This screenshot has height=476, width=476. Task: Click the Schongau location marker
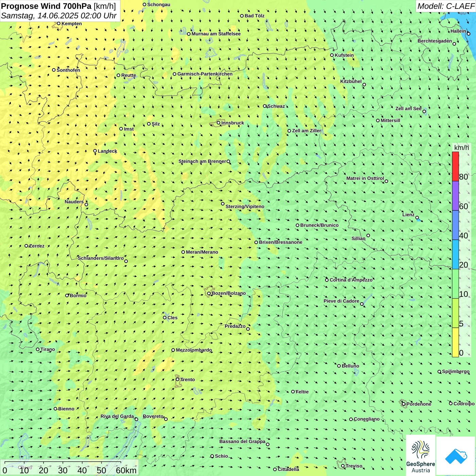tap(144, 4)
